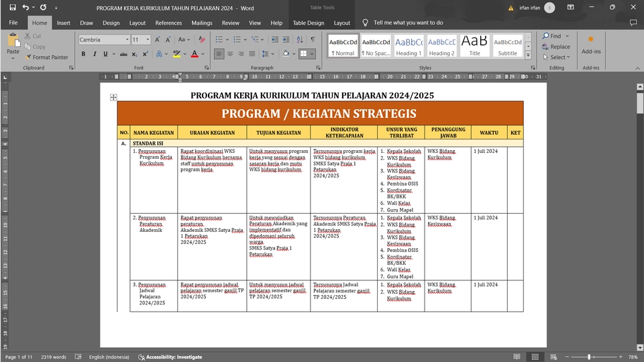The height and width of the screenshot is (362, 644).
Task: Toggle superscript formatting
Action: point(146,54)
